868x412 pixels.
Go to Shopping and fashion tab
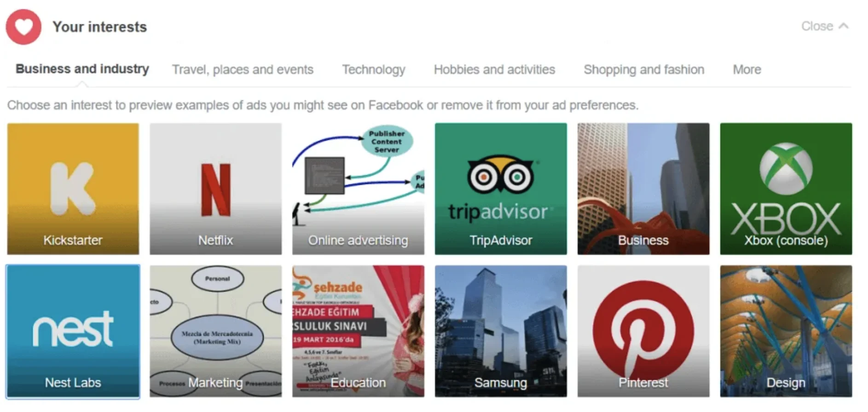point(644,69)
